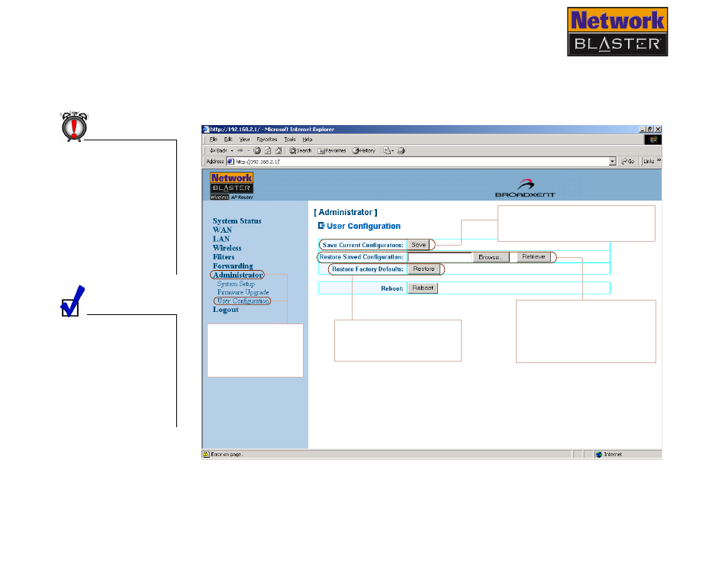Click the Browse... button
Screen dimensions: 728x566
[x=490, y=257]
